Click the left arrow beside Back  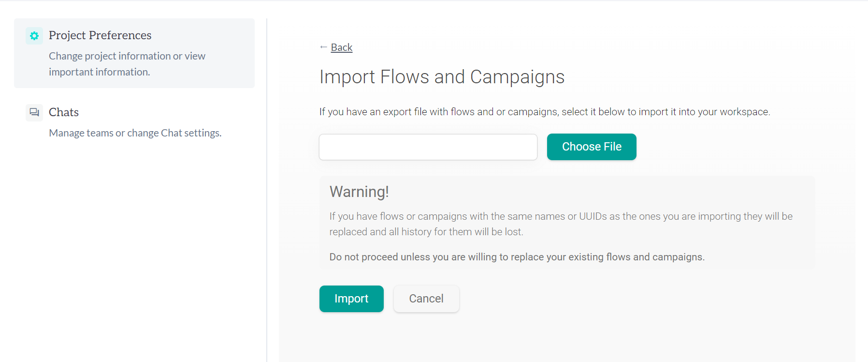[323, 47]
